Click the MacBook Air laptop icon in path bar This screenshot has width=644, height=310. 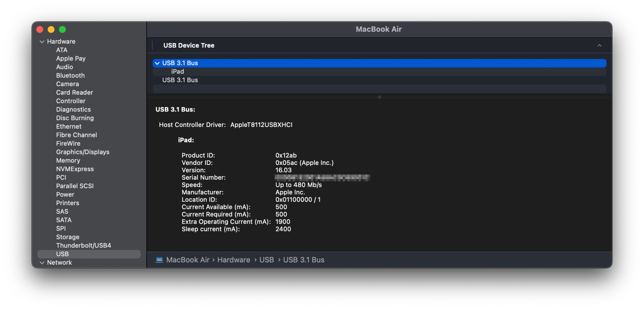tap(159, 260)
